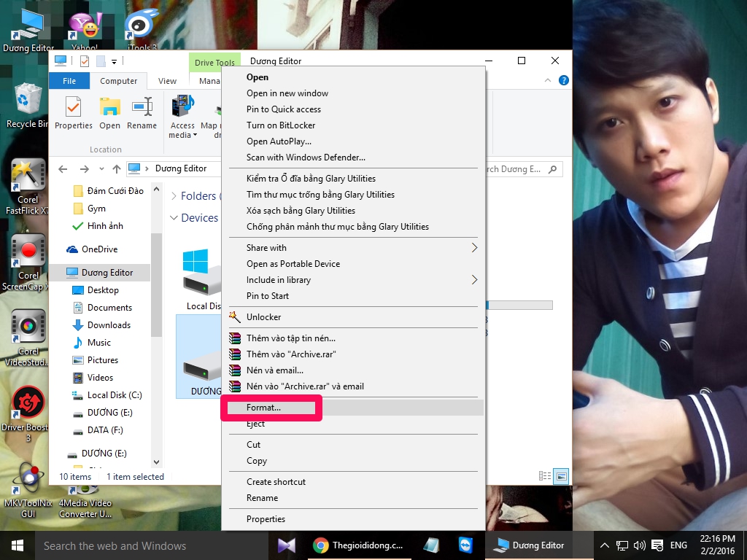The image size is (747, 560).
Task: Select Format... from the context menu
Action: click(x=264, y=408)
